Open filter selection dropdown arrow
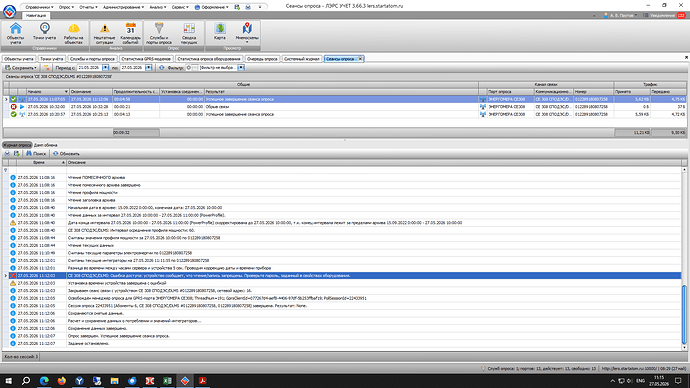This screenshot has height=388, width=690. point(241,68)
